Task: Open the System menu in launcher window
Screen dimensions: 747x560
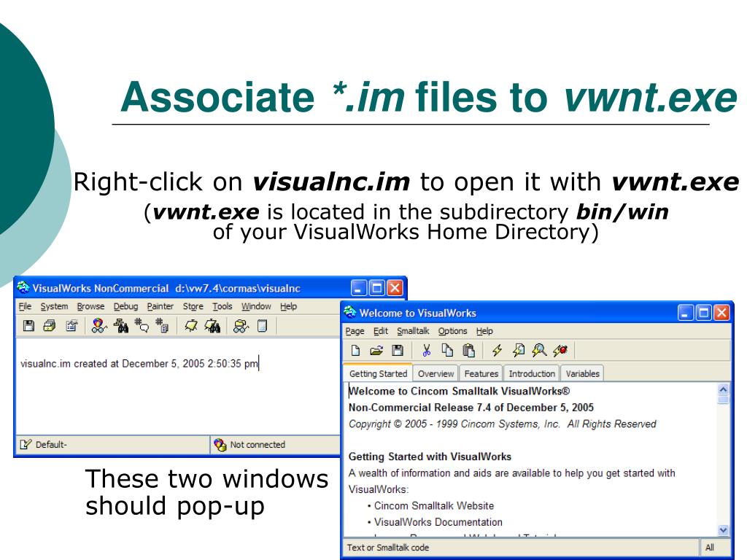Action: pos(54,306)
